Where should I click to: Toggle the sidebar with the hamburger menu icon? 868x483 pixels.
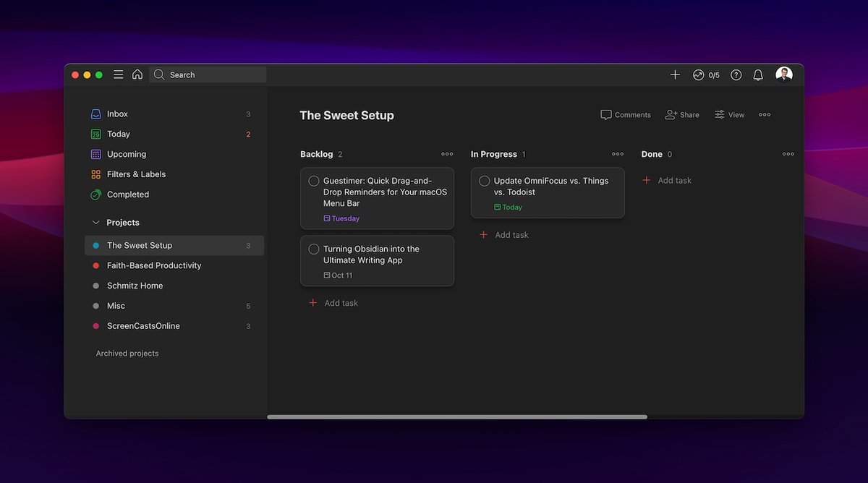[x=118, y=74]
